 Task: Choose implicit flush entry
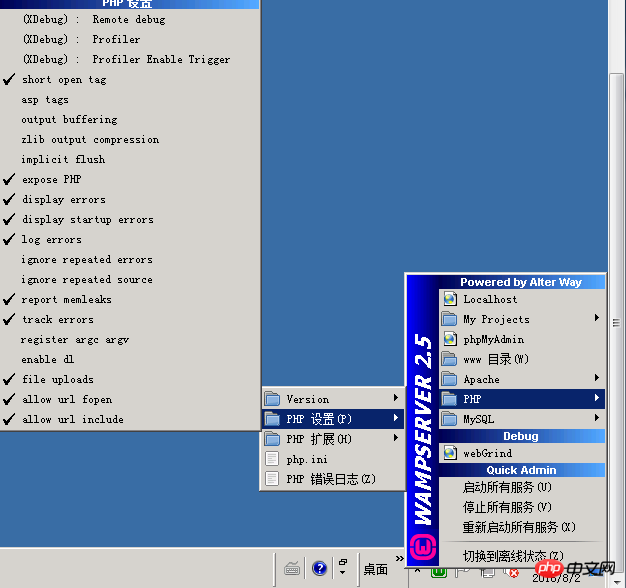(x=130, y=159)
